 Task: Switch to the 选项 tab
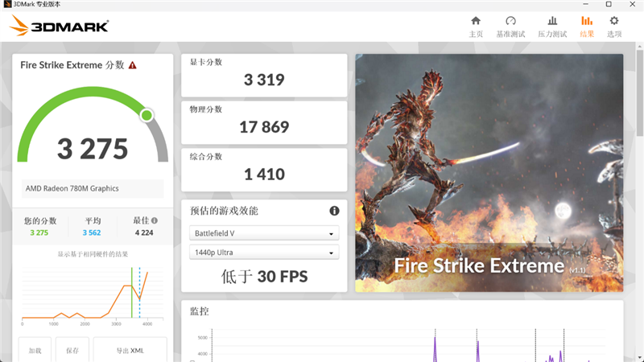click(614, 34)
